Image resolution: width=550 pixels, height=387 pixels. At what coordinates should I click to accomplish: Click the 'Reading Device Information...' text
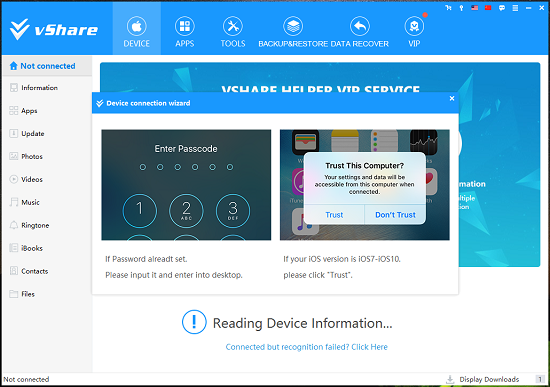(302, 323)
